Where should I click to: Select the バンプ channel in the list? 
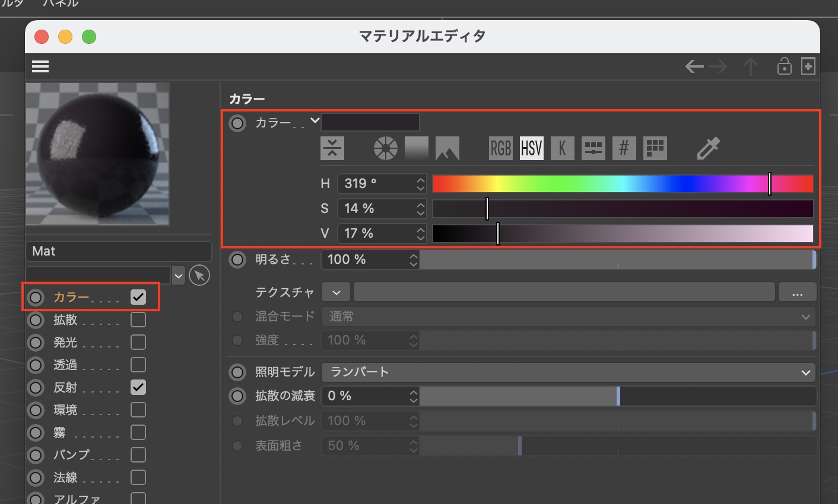[71, 455]
